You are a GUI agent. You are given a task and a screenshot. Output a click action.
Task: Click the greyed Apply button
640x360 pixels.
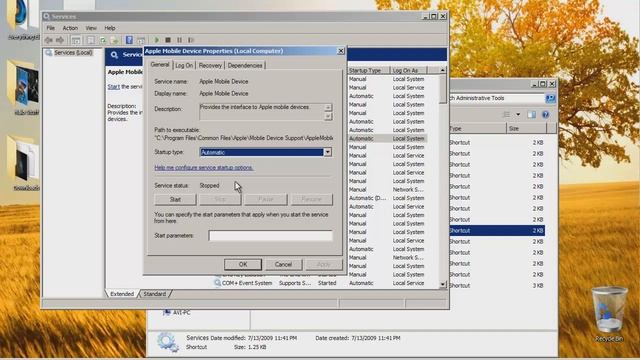pos(324,264)
